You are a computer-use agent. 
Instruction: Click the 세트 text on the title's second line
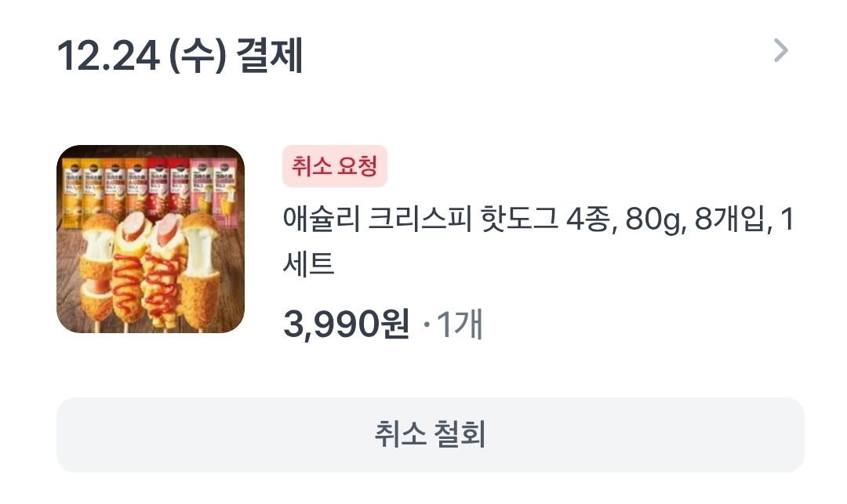click(308, 264)
